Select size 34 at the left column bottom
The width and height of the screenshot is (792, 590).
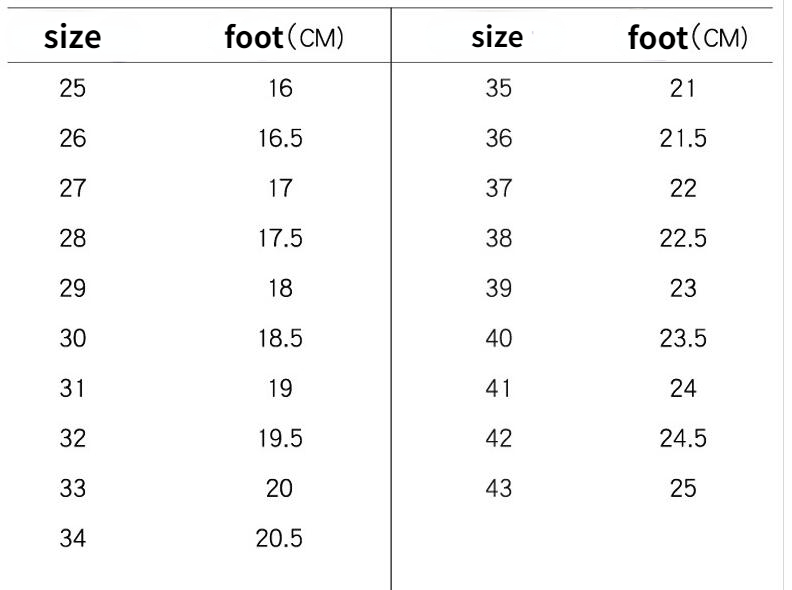click(x=72, y=538)
